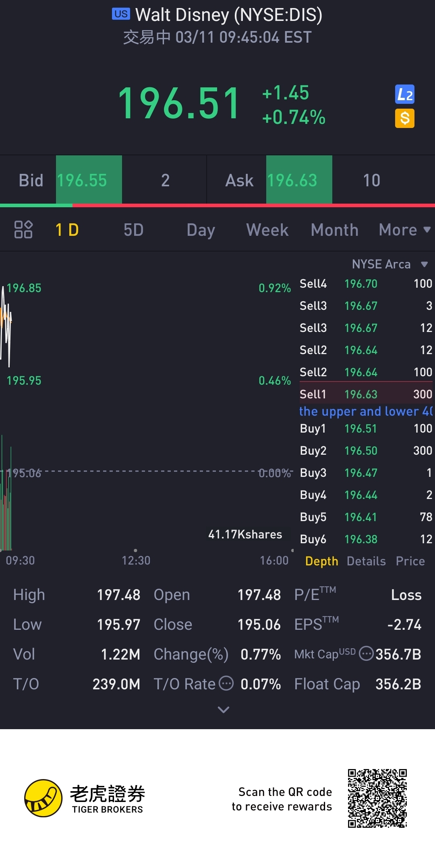The image size is (435, 868).
Task: Tap the Vol 1.22M value
Action: [x=120, y=654]
